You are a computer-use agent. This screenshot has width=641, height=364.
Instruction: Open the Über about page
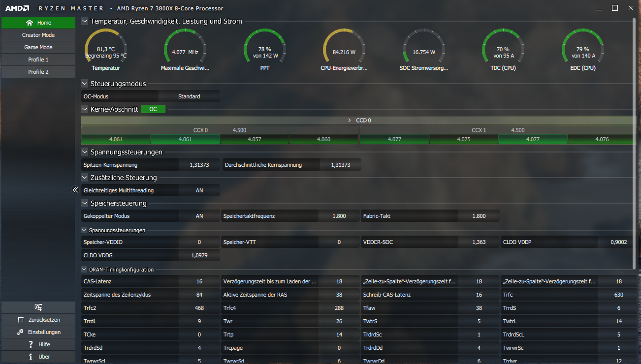pos(38,357)
